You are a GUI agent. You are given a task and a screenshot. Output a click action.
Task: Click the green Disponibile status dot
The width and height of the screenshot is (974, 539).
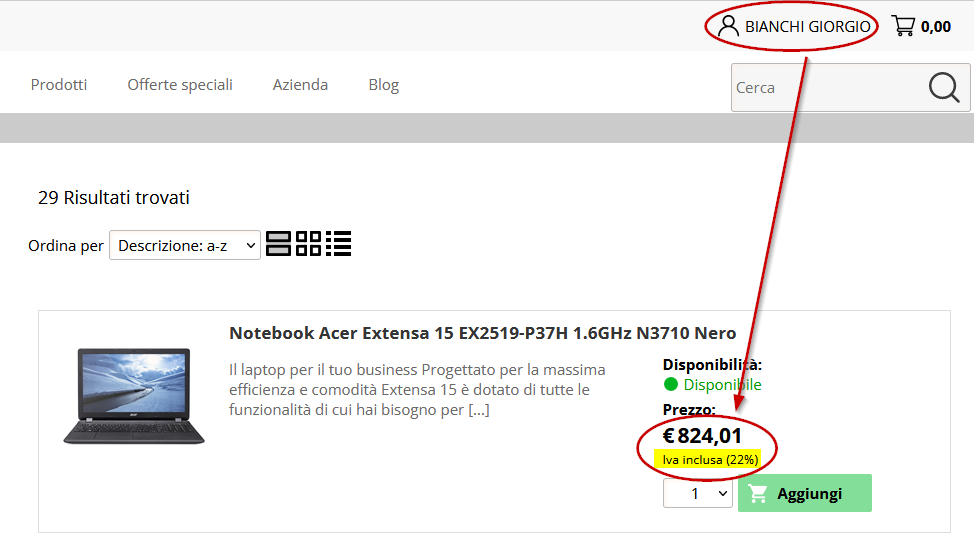coord(670,384)
